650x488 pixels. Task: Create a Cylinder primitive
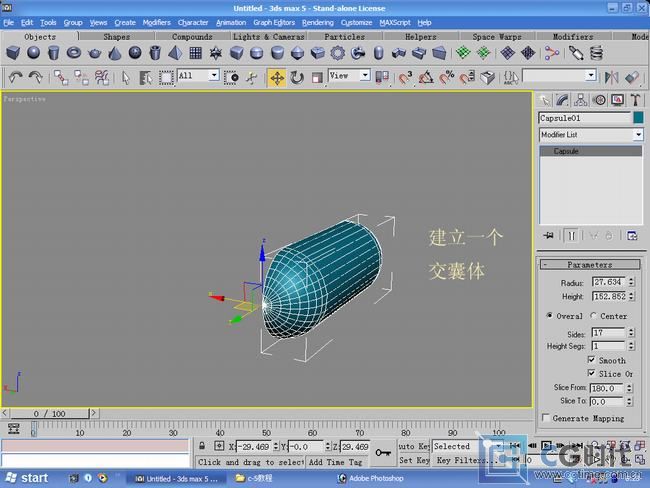tap(53, 53)
